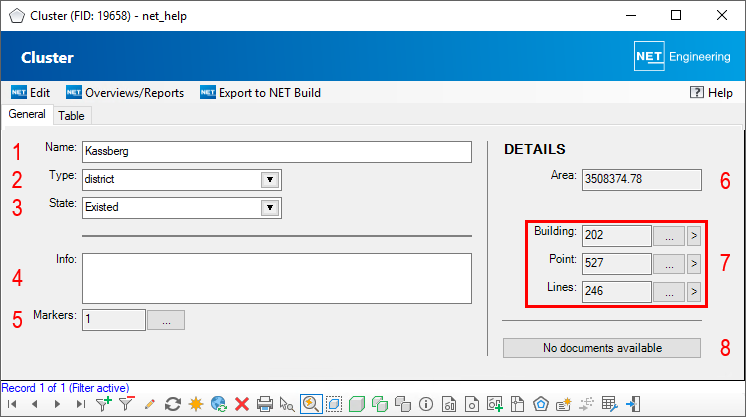Viewport: 746px width, 417px height.
Task: Jump to last record
Action: click(x=81, y=405)
